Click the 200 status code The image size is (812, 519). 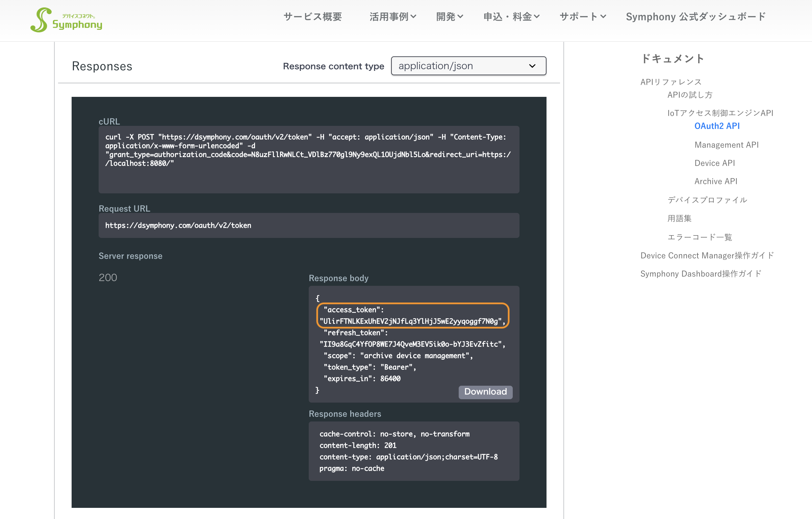tap(108, 277)
